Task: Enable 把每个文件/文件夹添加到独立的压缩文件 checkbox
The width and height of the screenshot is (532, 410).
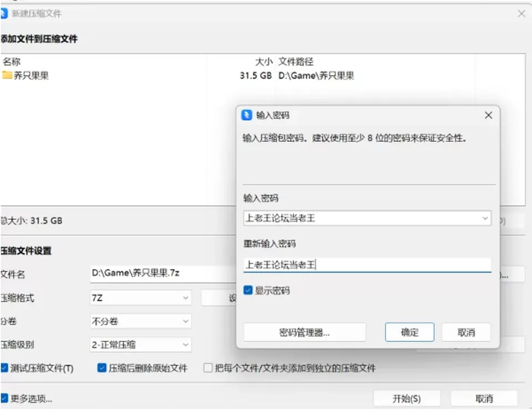Action: pyautogui.click(x=208, y=367)
